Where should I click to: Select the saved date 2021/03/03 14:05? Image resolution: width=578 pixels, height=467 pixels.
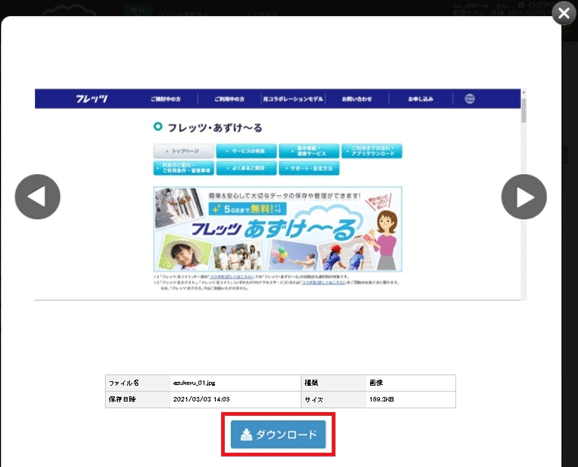coord(201,399)
